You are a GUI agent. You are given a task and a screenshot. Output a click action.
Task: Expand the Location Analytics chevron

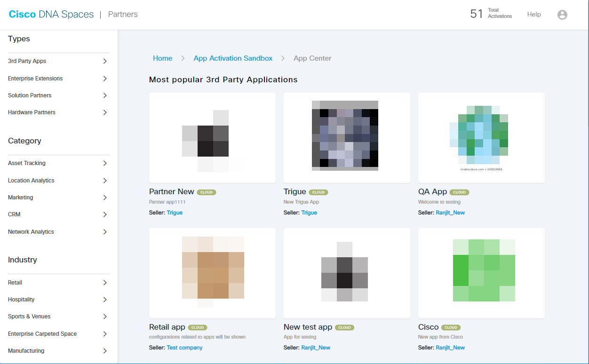[105, 181]
